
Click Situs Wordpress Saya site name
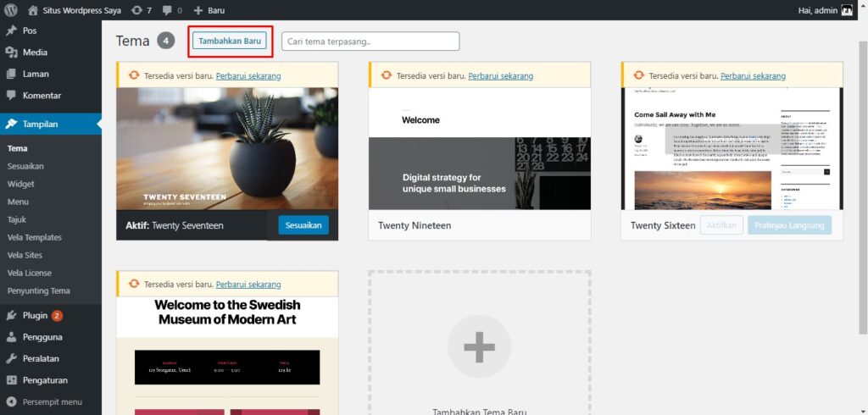click(x=82, y=10)
